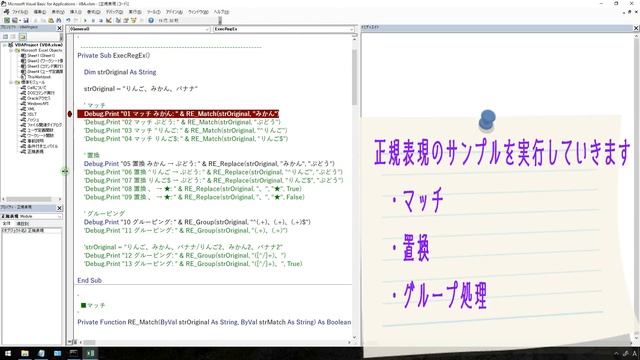Collapse the 標準モジュール folder
The image size is (640, 360).
11,82
